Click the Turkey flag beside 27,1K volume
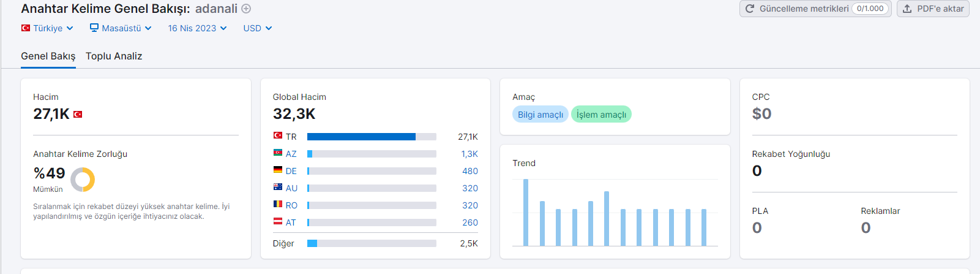Image resolution: width=980 pixels, height=274 pixels. 78,114
